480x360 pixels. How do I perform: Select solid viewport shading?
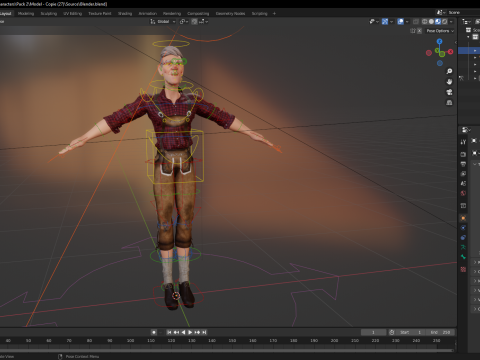click(431, 22)
